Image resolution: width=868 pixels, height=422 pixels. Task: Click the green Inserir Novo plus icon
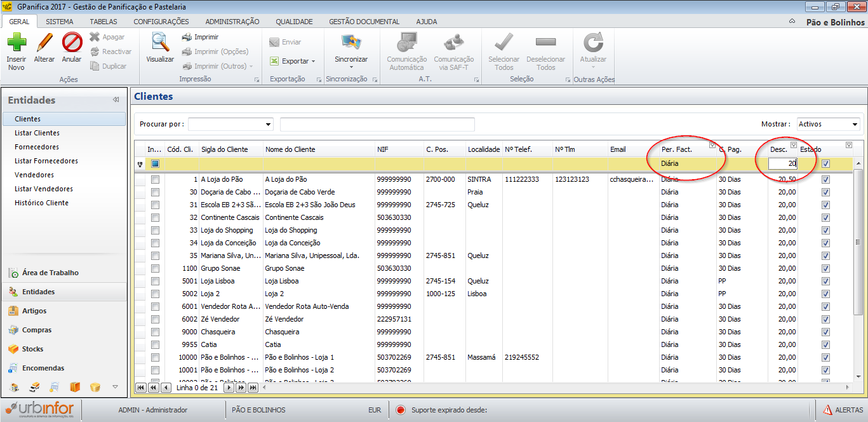[x=17, y=43]
